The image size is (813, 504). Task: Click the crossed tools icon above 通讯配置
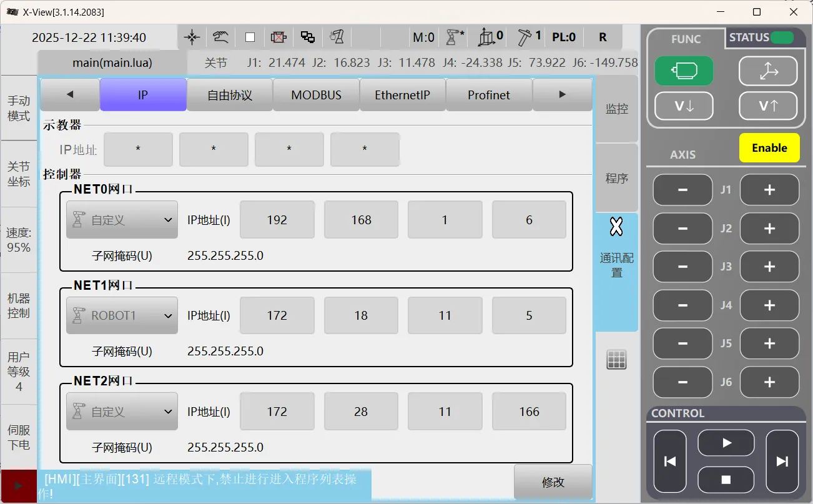click(x=616, y=227)
